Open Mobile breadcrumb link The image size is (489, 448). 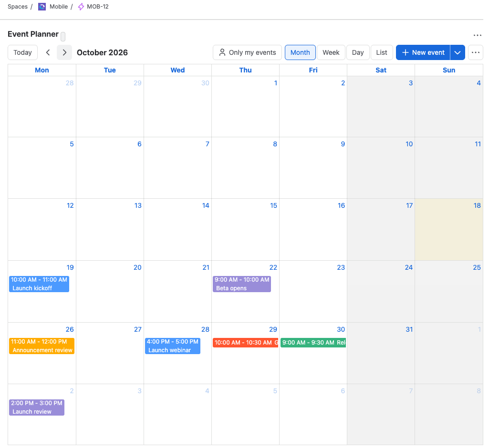(x=59, y=7)
